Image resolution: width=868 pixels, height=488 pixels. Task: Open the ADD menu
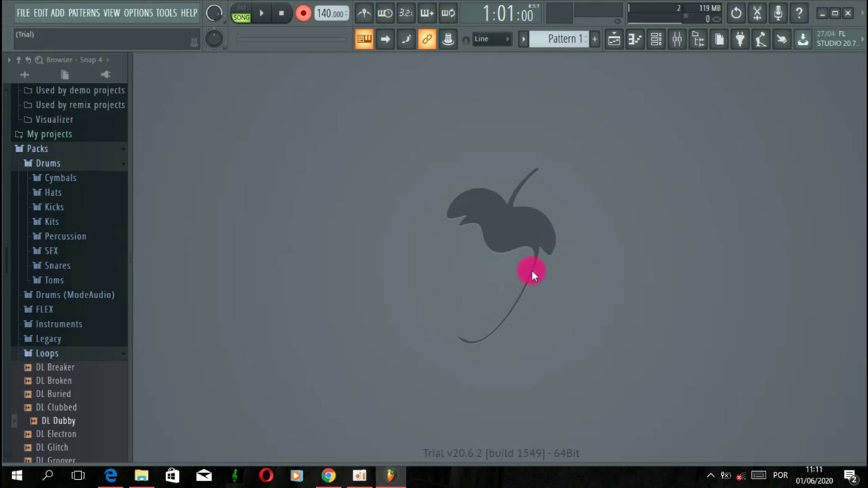[x=58, y=13]
